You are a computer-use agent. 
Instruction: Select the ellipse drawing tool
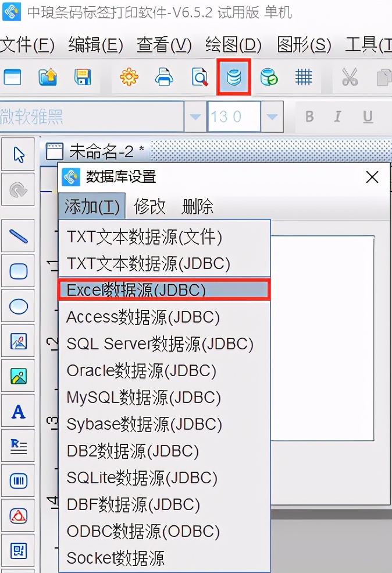[x=18, y=306]
